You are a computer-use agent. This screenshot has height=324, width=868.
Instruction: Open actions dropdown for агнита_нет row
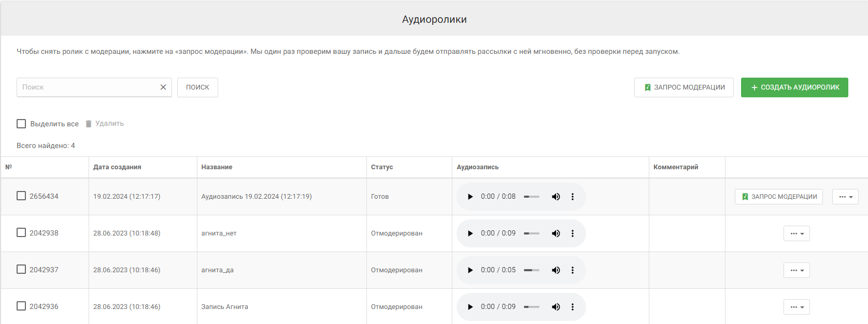pos(796,233)
